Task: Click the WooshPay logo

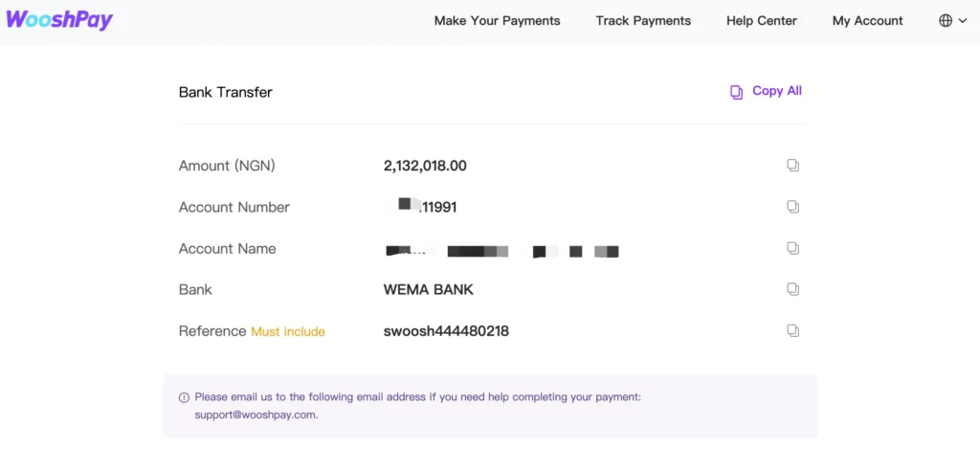Action: coord(59,20)
